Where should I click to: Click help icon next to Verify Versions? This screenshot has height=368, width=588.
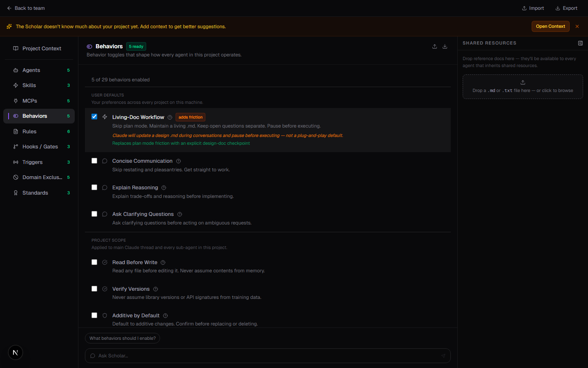[156, 289]
